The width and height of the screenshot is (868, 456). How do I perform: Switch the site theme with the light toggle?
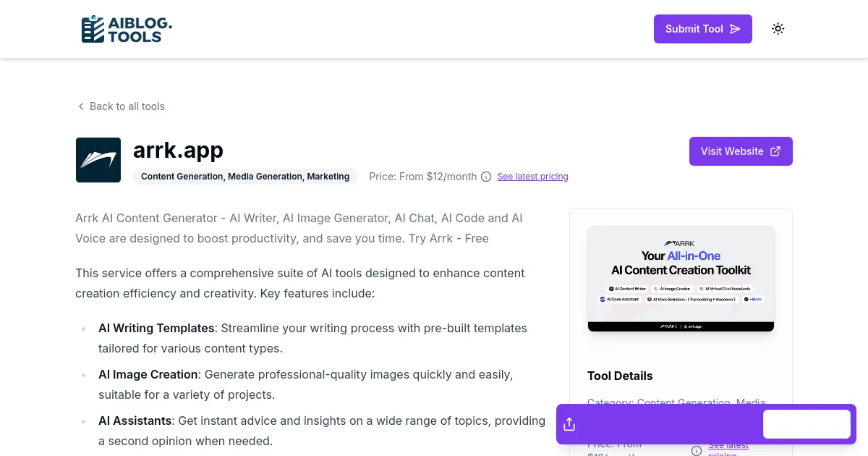tap(778, 28)
